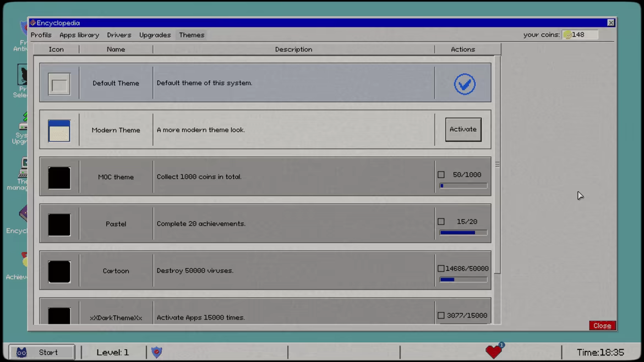Image resolution: width=644 pixels, height=362 pixels.
Task: Click the Icon column header
Action: click(x=56, y=50)
